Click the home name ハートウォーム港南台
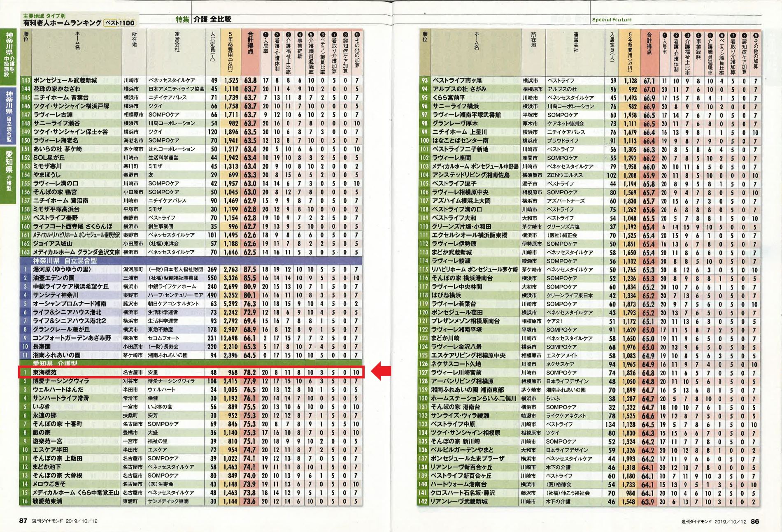Screen dimensions: 782x532 [458, 484]
